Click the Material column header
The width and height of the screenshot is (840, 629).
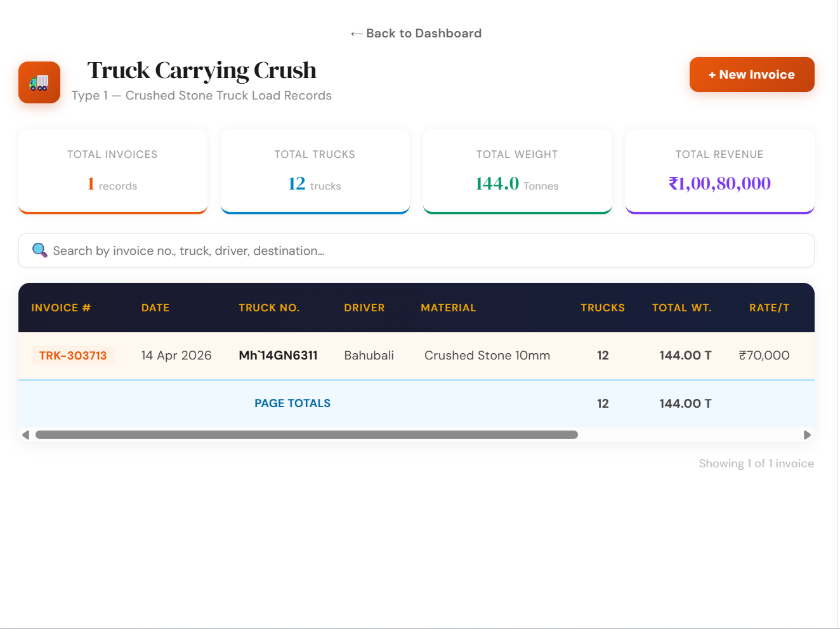point(448,308)
